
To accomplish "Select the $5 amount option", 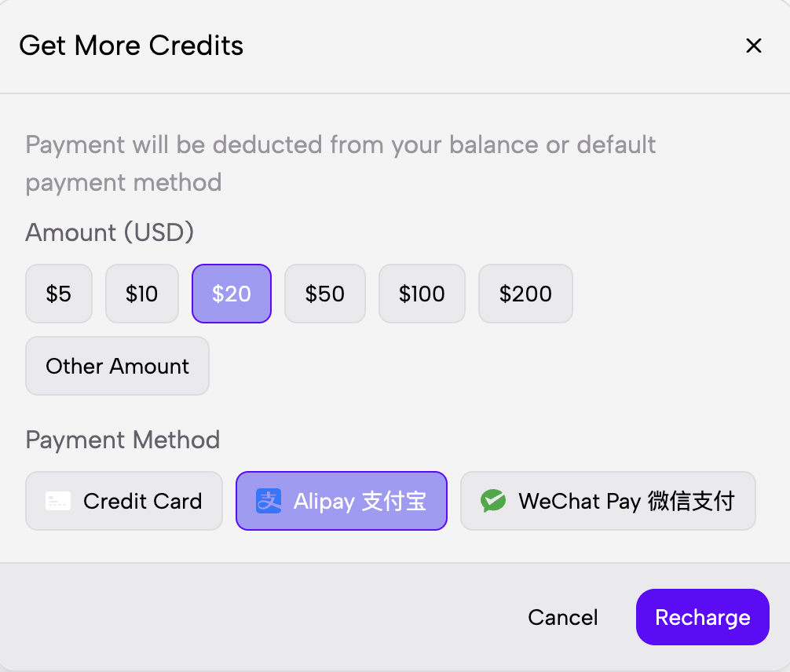I will (59, 294).
